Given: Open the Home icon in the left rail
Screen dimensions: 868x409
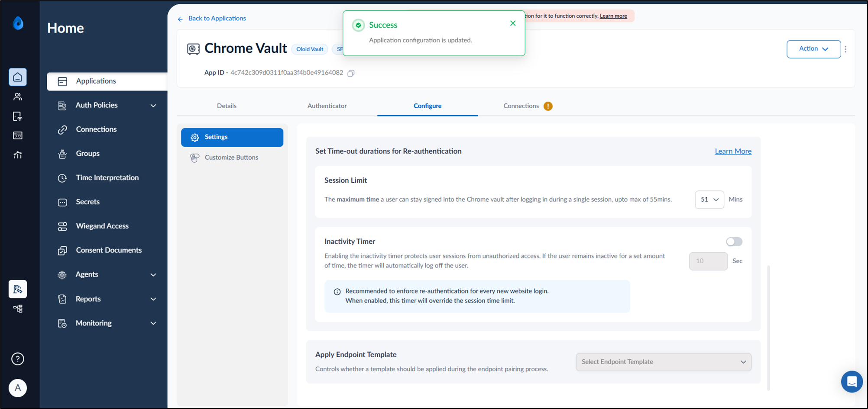Looking at the screenshot, I should pyautogui.click(x=18, y=77).
